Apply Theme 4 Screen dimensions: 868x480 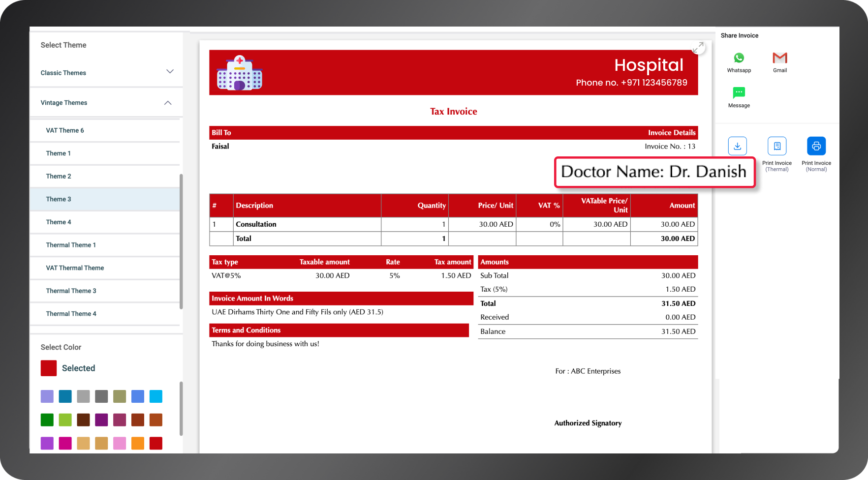point(105,222)
